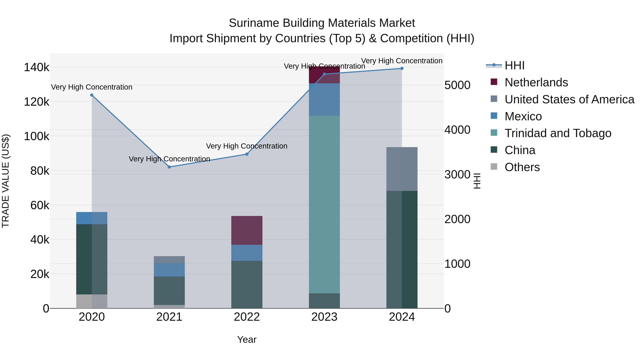The width and height of the screenshot is (644, 362).
Task: Toggle United States of America legend entry
Action: tap(562, 99)
